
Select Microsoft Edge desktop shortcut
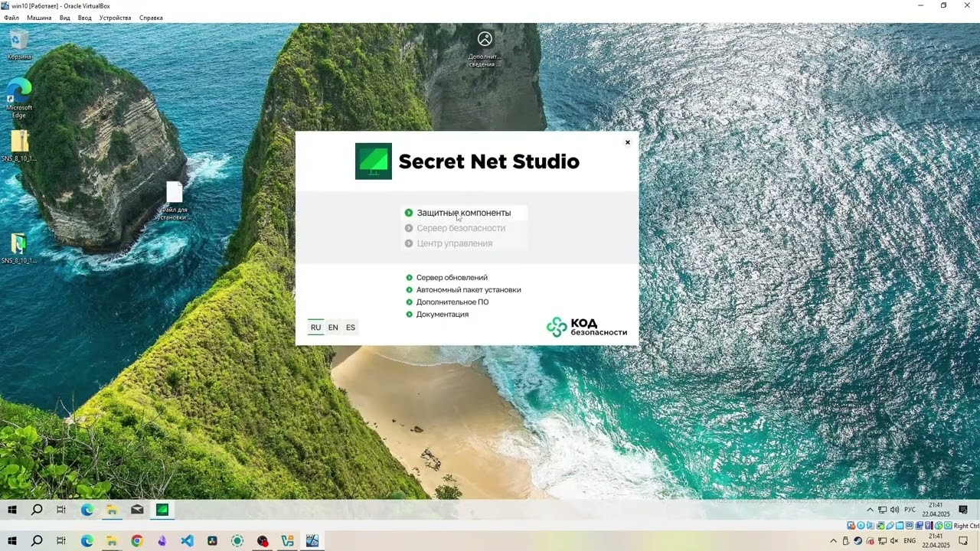(19, 98)
